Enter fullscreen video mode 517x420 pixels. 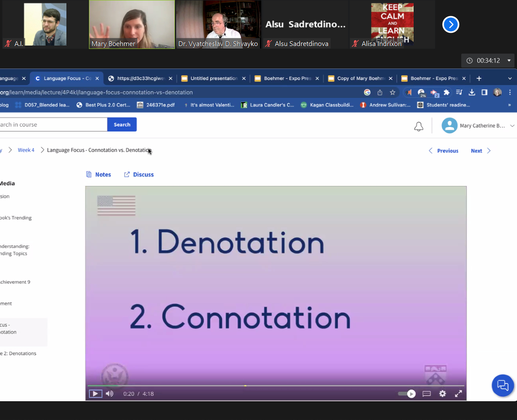coord(458,394)
